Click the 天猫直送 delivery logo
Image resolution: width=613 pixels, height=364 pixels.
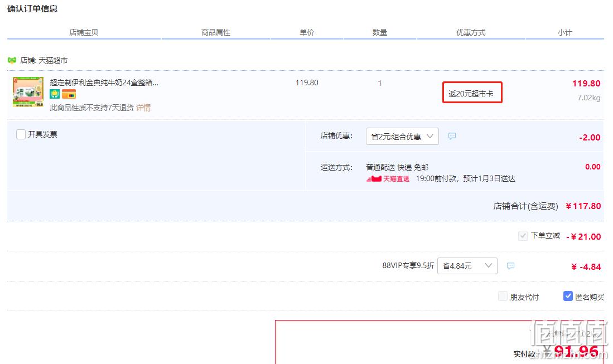(388, 179)
